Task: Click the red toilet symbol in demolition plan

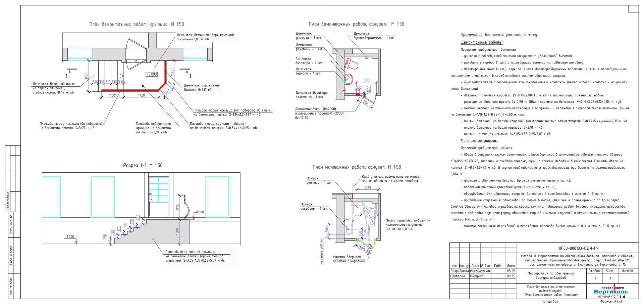Action: (352, 63)
